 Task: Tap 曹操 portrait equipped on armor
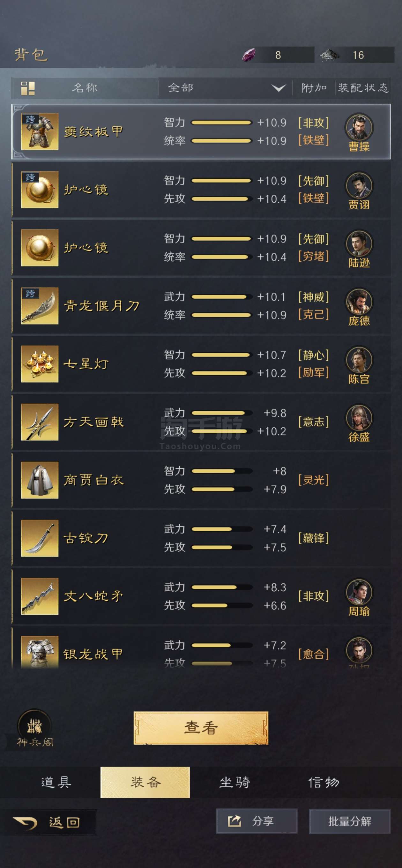click(x=359, y=127)
